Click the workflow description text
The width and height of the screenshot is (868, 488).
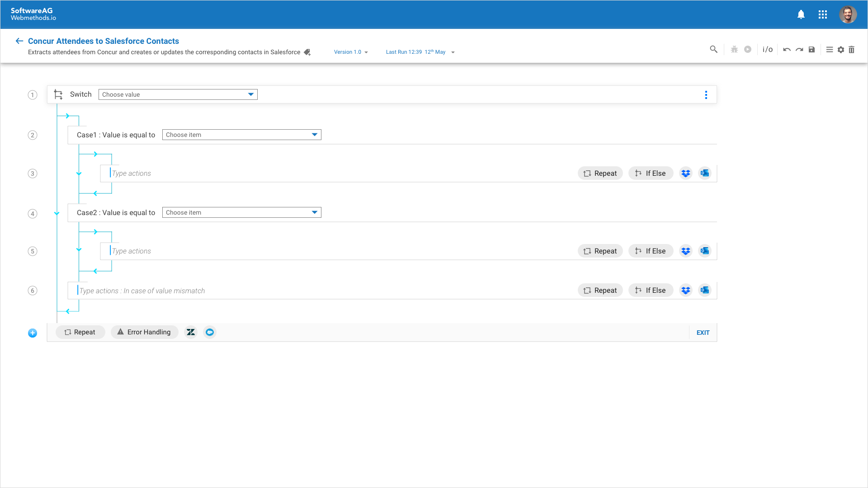164,52
